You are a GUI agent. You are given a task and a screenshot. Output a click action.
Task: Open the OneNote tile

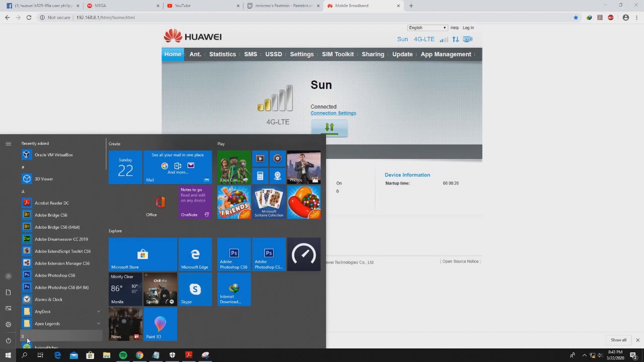click(195, 202)
